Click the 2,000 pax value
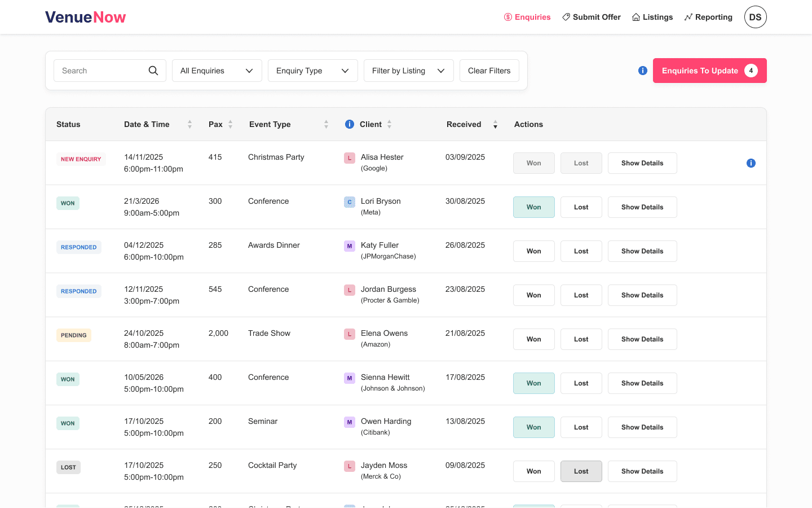The width and height of the screenshot is (812, 508). tap(218, 333)
